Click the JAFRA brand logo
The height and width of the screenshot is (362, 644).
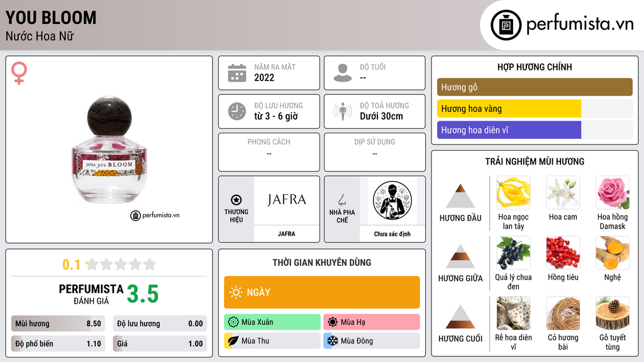(x=286, y=200)
